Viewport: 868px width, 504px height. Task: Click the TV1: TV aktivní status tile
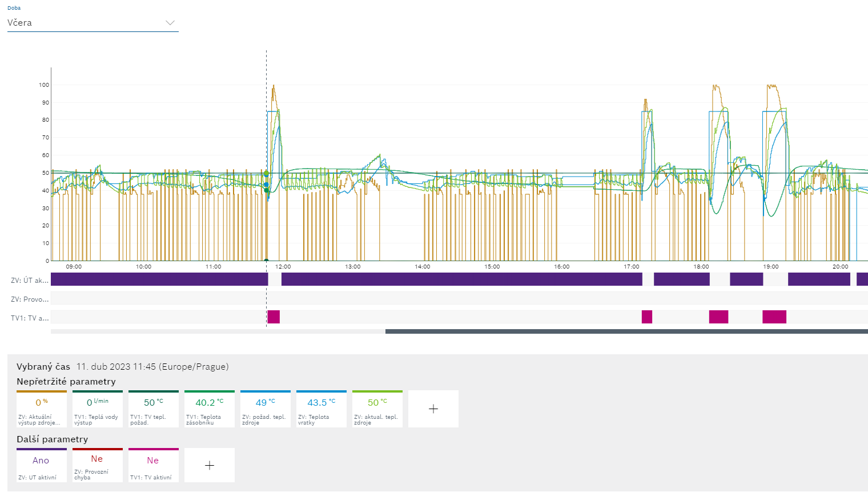(x=153, y=465)
